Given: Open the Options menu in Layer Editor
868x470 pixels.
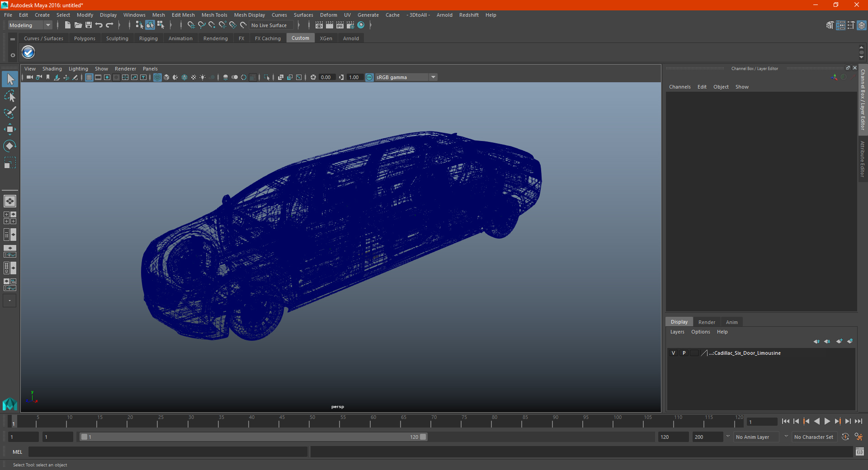Looking at the screenshot, I should [x=700, y=332].
